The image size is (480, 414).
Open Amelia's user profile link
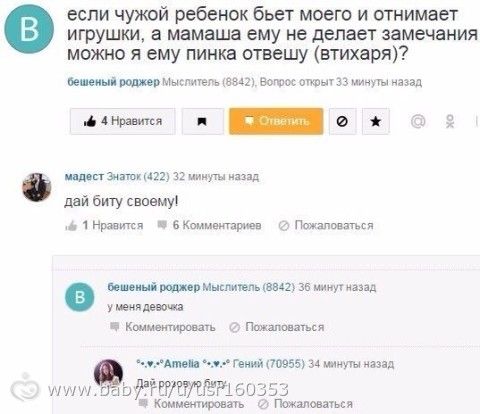coord(184,364)
